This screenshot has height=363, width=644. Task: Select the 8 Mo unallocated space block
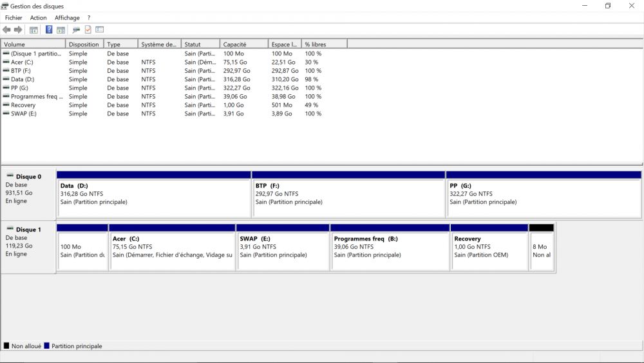[541, 250]
